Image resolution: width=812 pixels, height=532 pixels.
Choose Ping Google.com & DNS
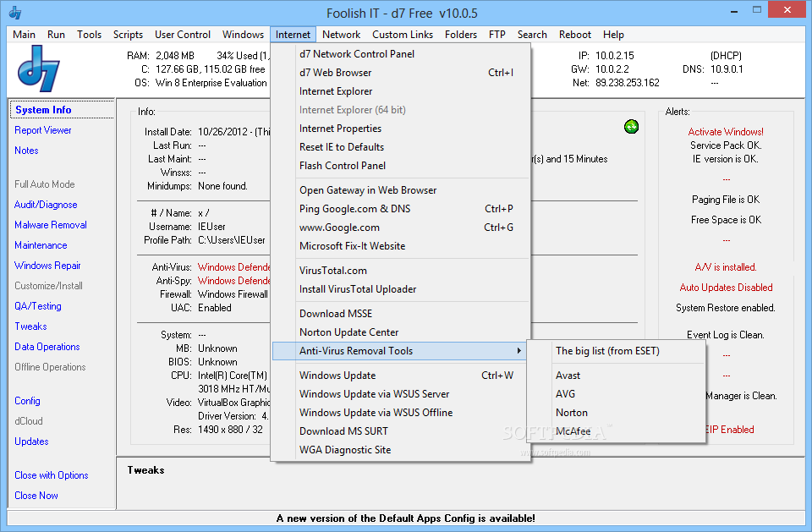(401, 209)
